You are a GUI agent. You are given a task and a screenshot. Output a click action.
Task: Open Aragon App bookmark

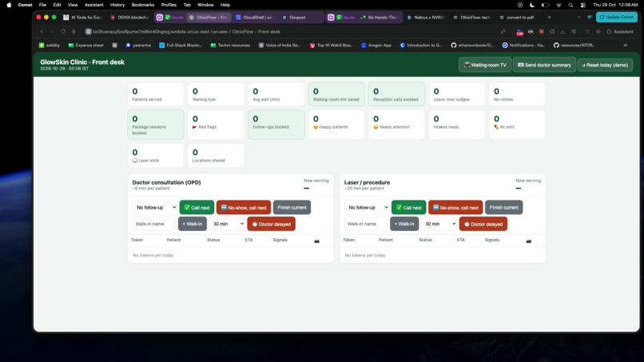[376, 46]
